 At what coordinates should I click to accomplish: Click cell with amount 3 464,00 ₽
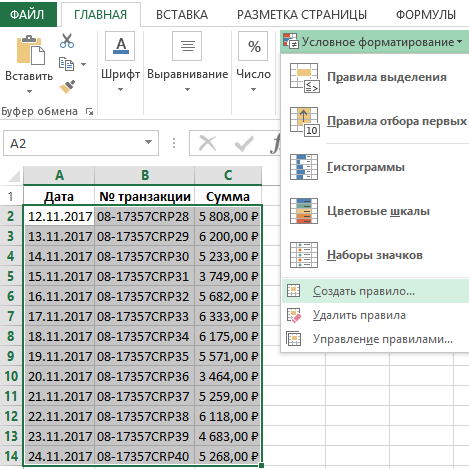pos(228,376)
